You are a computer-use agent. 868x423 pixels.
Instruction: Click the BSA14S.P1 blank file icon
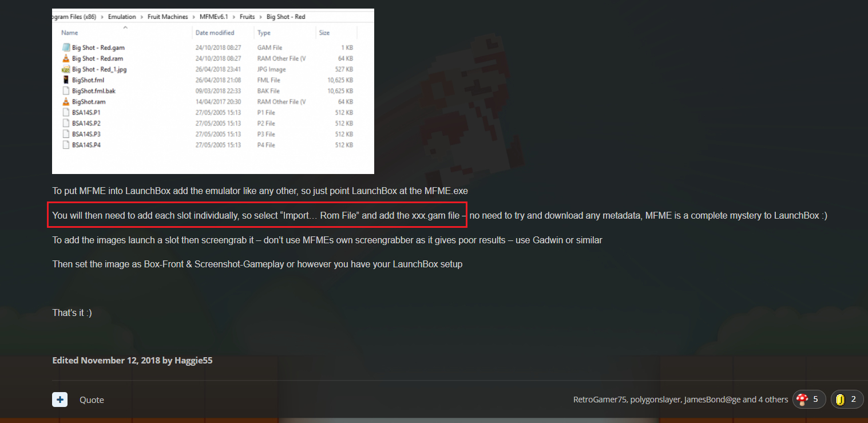66,113
